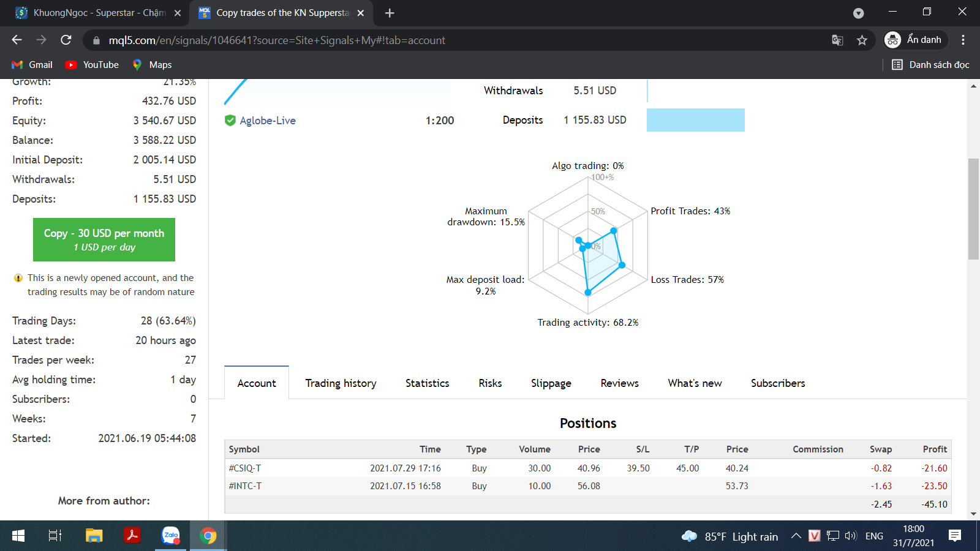
Task: Open the Statistics tab
Action: 428,383
